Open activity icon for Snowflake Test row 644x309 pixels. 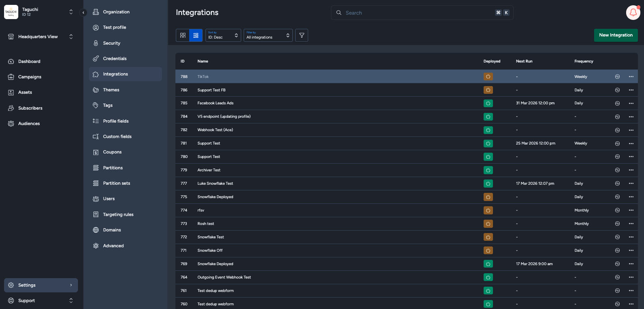tap(617, 237)
